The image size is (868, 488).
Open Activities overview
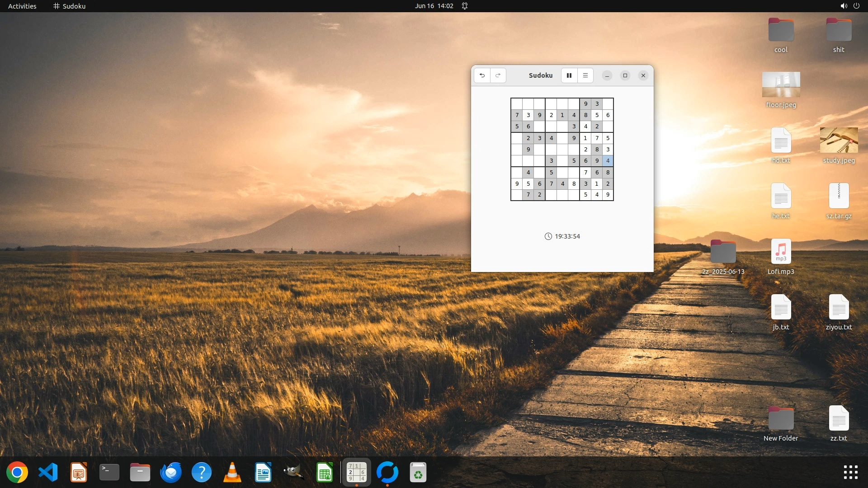(x=22, y=6)
